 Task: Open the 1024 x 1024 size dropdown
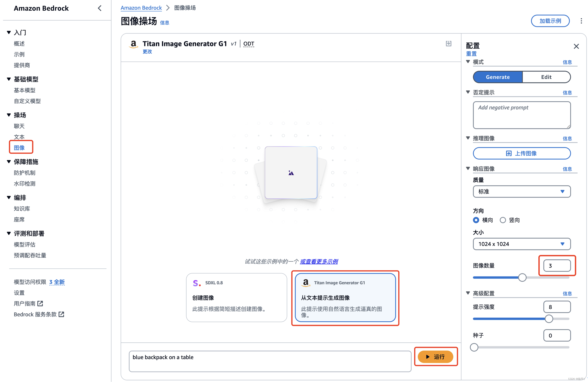pyautogui.click(x=521, y=244)
